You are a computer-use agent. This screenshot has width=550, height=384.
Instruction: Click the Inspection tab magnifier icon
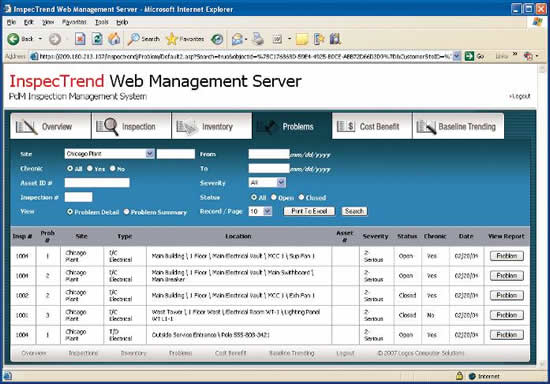107,127
